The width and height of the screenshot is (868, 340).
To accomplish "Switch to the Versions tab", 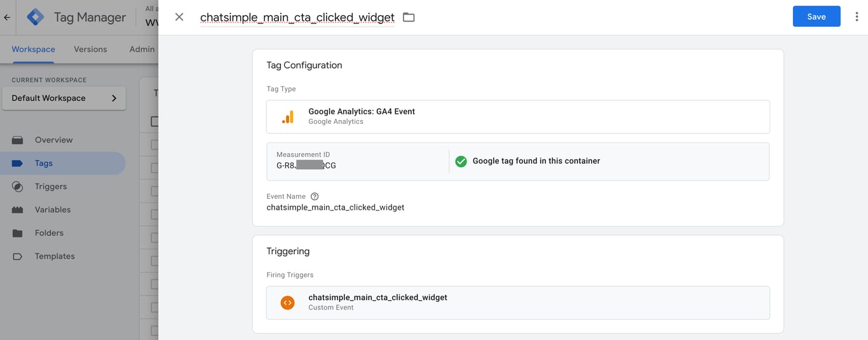I will tap(90, 49).
